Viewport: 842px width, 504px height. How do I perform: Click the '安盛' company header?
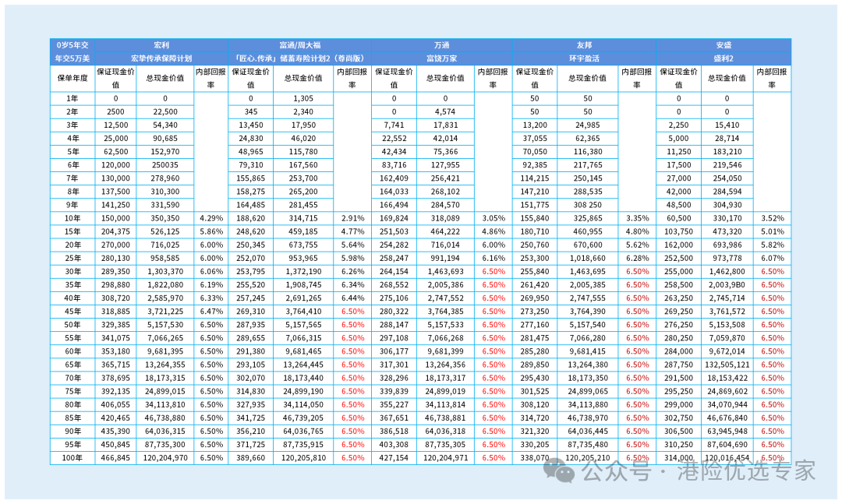(723, 45)
